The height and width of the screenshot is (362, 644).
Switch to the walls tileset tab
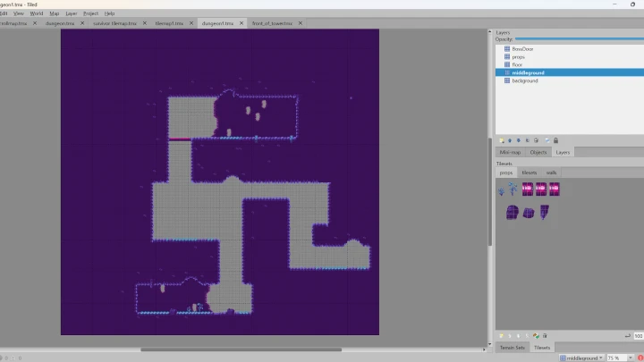click(552, 173)
